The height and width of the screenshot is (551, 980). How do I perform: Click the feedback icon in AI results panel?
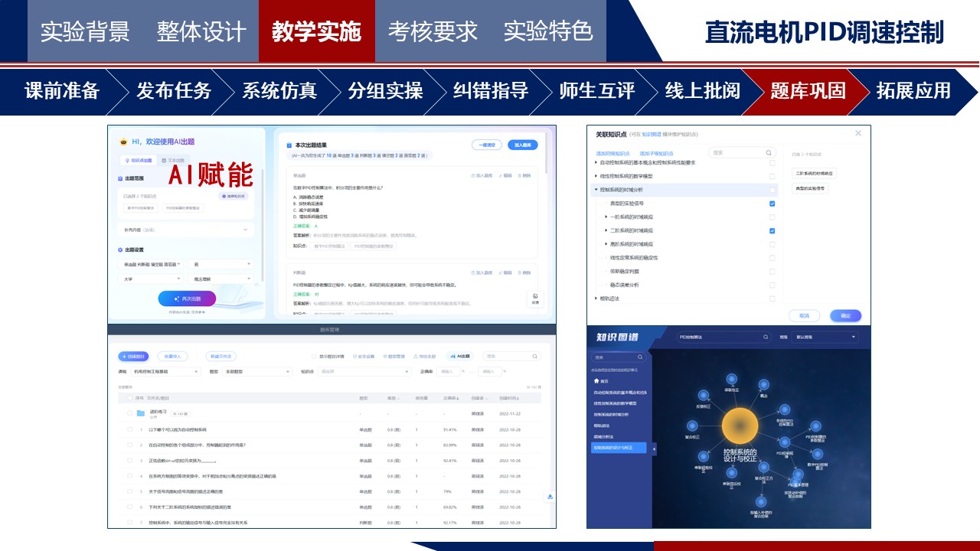pyautogui.click(x=535, y=298)
